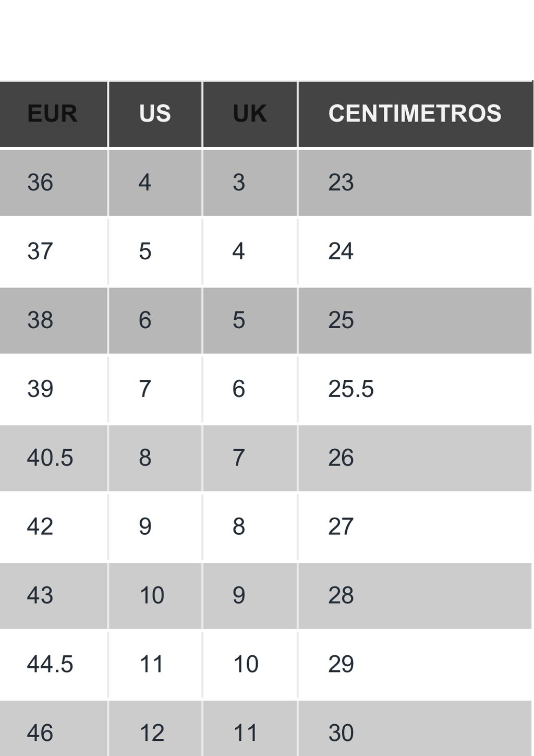Select EUR size 38 cell
The height and width of the screenshot is (756, 534).
(53, 320)
